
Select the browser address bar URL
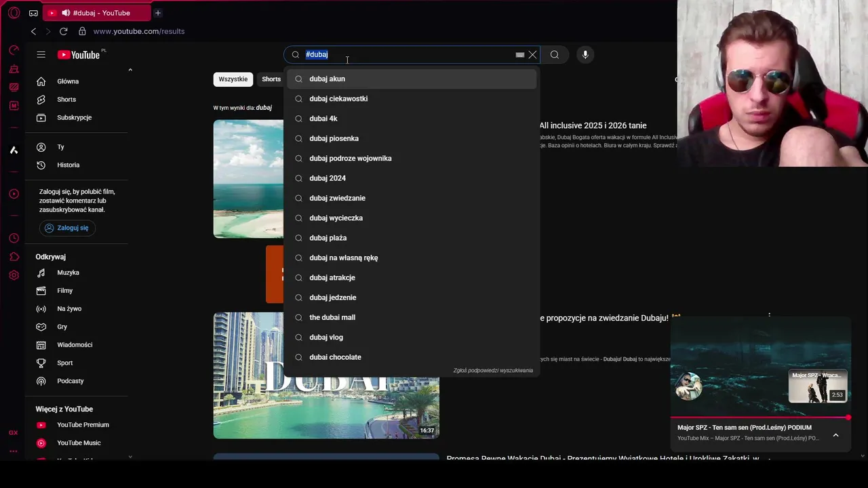(139, 31)
